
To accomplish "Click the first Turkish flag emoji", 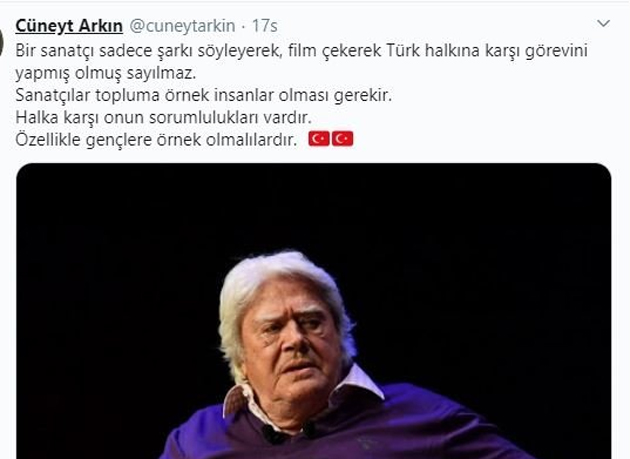I will (319, 139).
